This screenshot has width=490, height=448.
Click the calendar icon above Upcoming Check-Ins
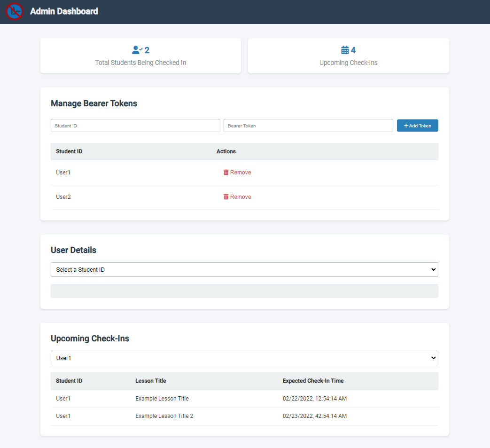(x=344, y=49)
